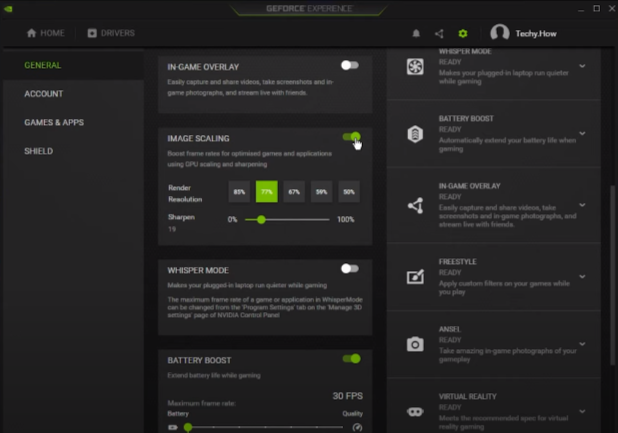Open the Games & Apps section
This screenshot has height=433, width=618.
tap(54, 123)
